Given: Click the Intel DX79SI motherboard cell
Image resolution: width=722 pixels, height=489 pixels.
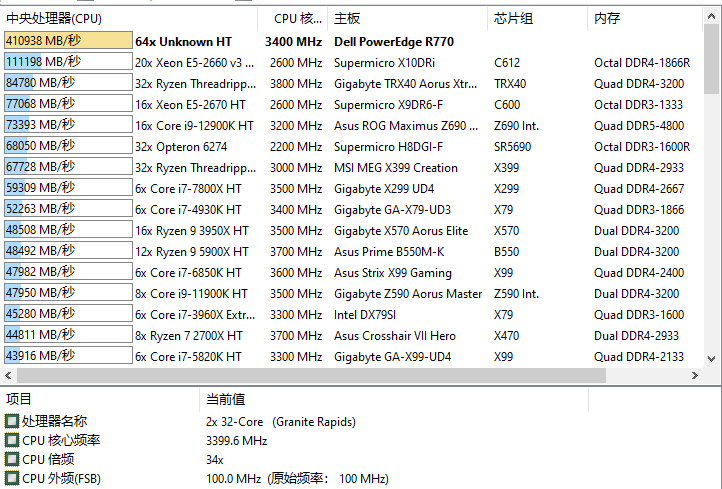Looking at the screenshot, I should (365, 315).
